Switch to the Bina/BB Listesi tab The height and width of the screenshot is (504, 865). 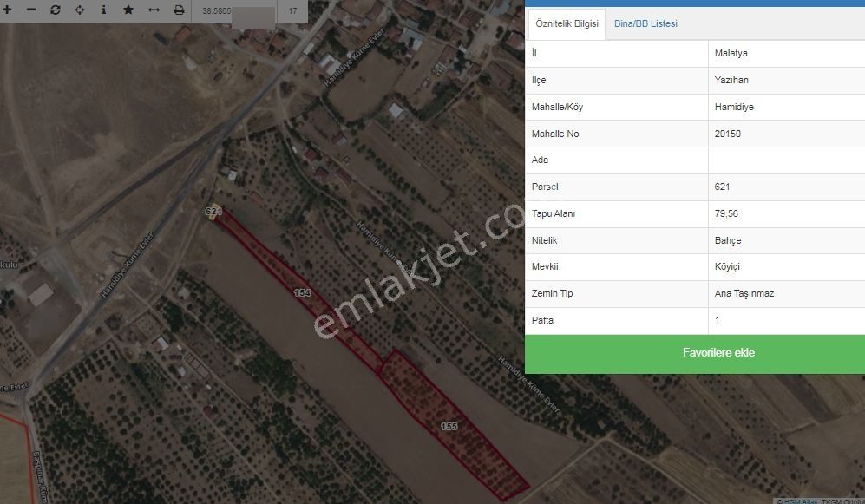[x=645, y=24]
